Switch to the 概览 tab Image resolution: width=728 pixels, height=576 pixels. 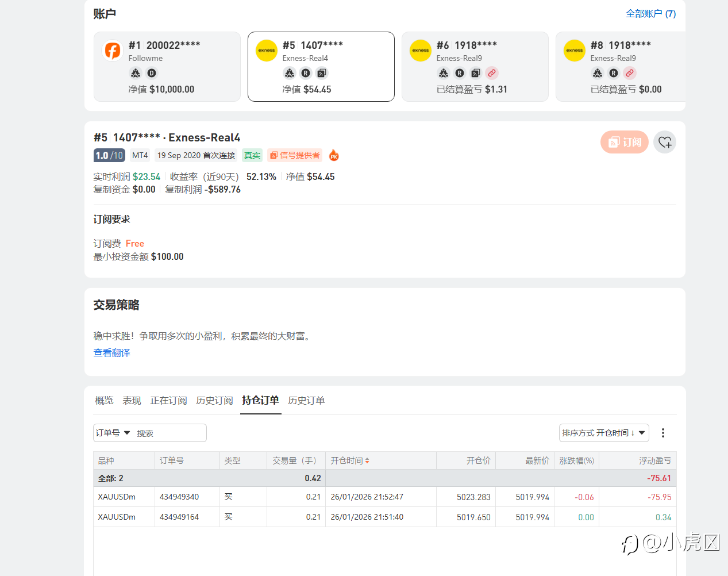pos(104,400)
